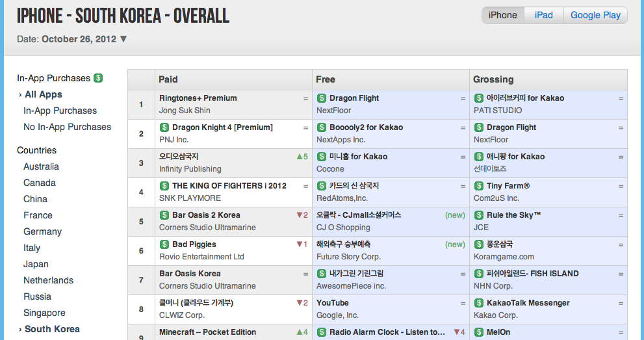The height and width of the screenshot is (340, 644).
Task: Click the dollar icon beside Booooly2 for Kakao
Action: coord(322,127)
